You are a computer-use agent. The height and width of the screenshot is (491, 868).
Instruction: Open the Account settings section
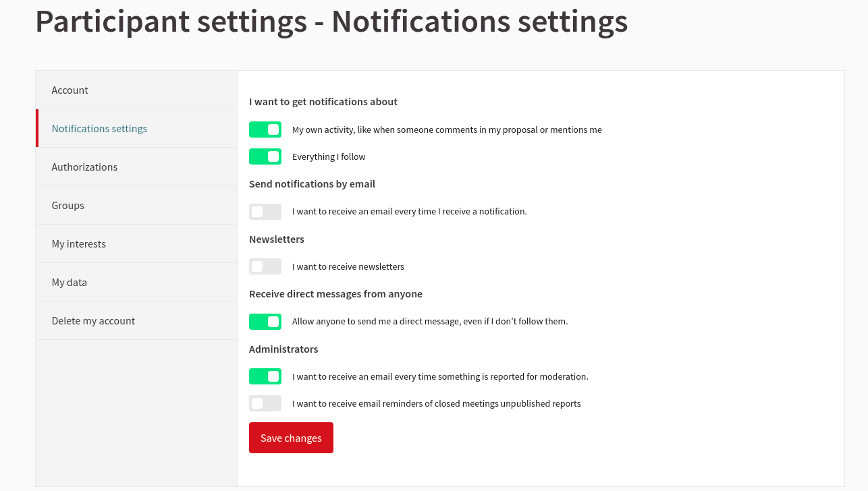(70, 90)
